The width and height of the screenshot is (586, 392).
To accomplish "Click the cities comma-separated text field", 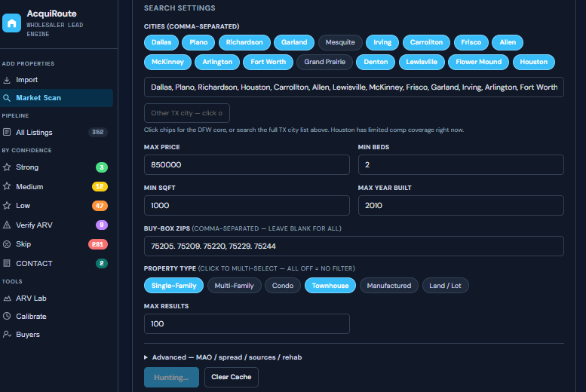I will pos(354,87).
